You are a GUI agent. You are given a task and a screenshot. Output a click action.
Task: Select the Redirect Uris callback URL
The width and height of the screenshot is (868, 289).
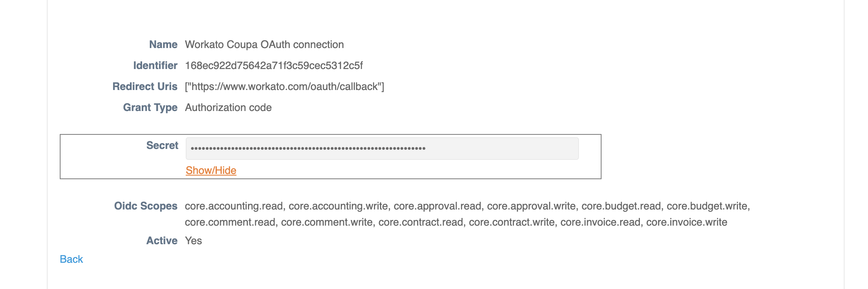tap(284, 86)
